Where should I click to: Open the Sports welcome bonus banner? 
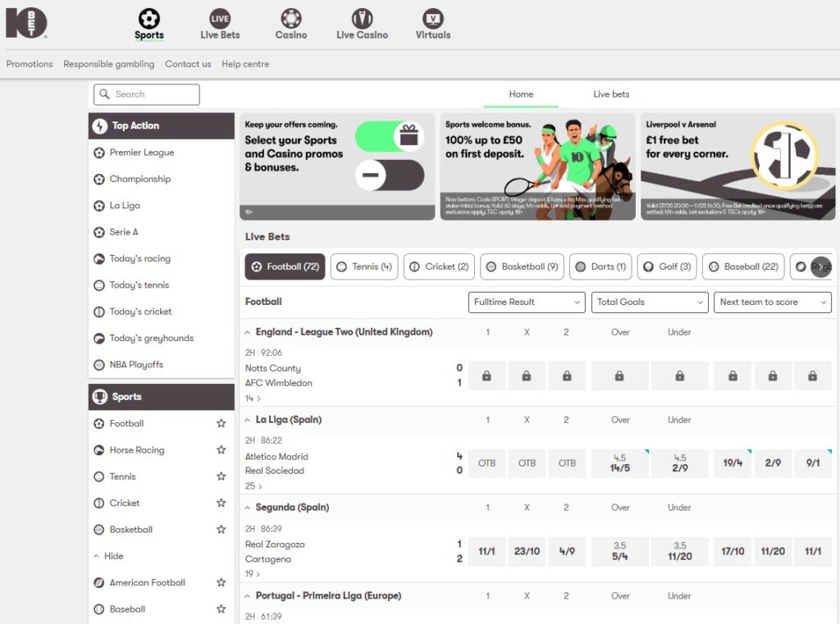538,166
